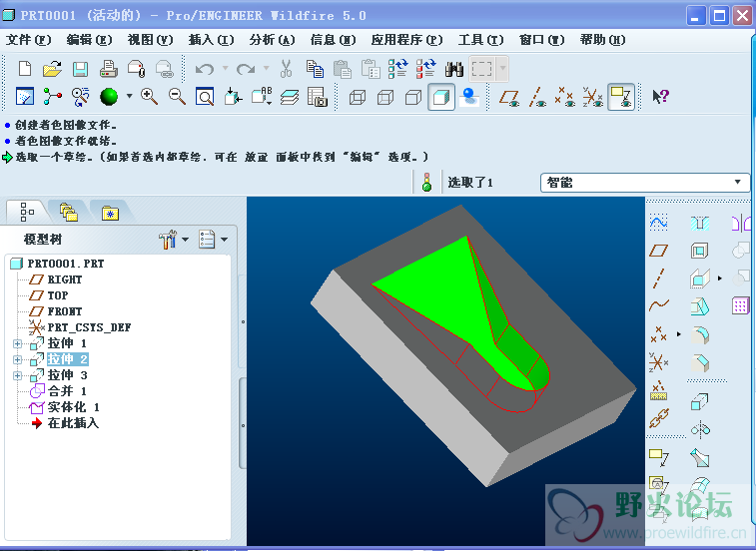Viewport: 756px width, 551px height.
Task: Open the spin center icon
Action: [x=52, y=97]
